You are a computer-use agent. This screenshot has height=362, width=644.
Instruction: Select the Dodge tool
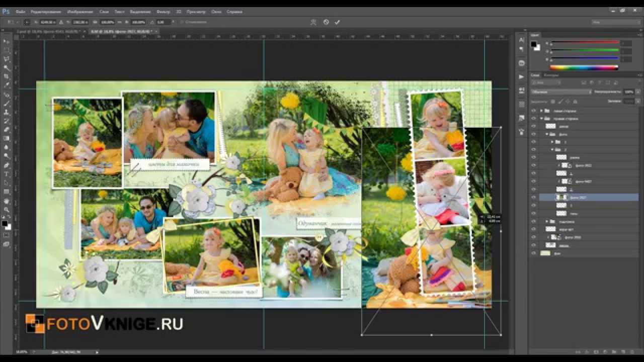[7, 156]
